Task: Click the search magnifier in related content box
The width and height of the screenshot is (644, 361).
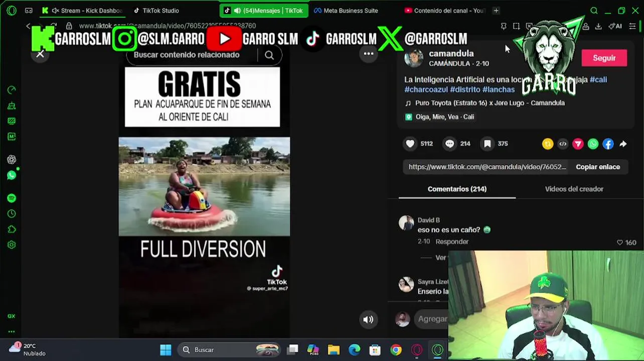Action: (269, 55)
